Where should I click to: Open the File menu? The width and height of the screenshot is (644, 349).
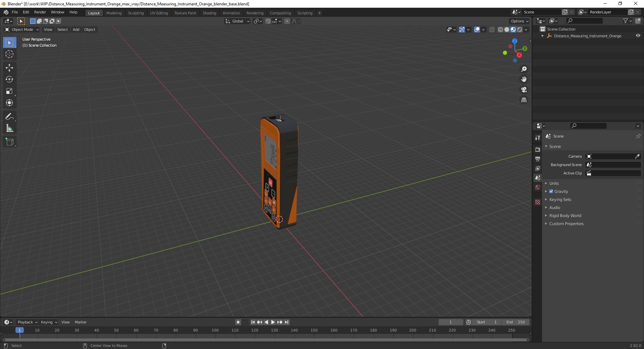tap(15, 12)
